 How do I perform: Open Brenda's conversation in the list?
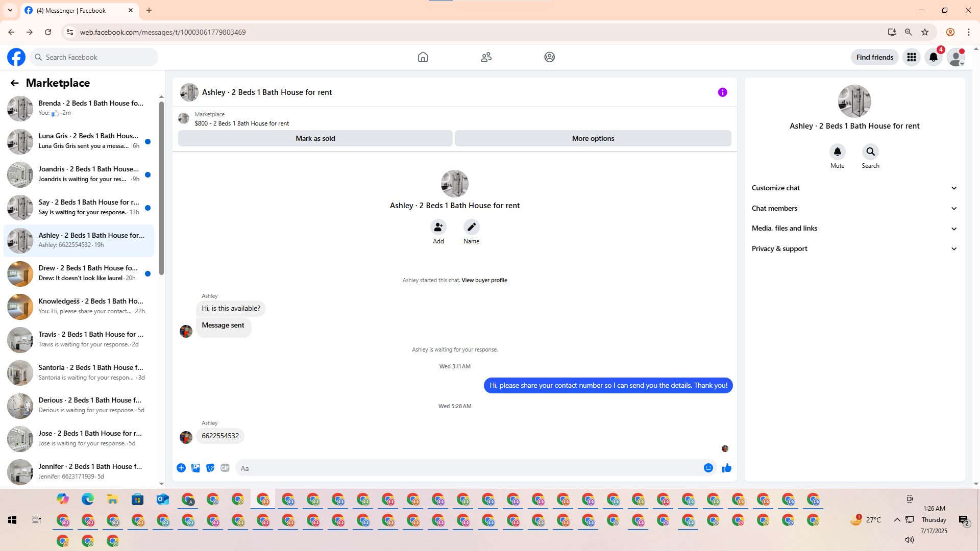(79, 108)
